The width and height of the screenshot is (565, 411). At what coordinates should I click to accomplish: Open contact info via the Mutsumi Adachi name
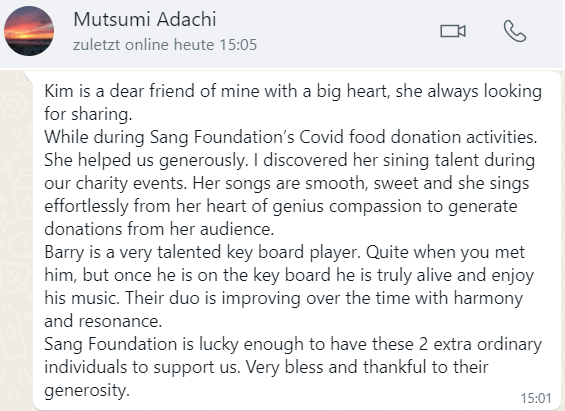point(144,19)
